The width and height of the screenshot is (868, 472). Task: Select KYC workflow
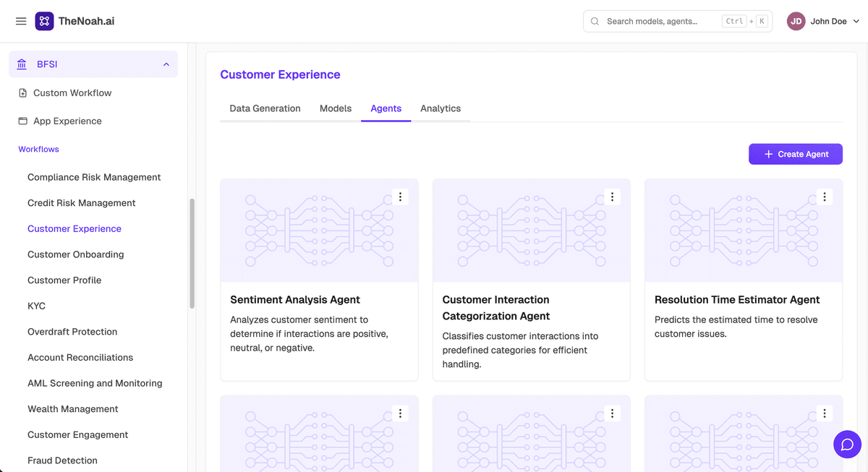[36, 306]
